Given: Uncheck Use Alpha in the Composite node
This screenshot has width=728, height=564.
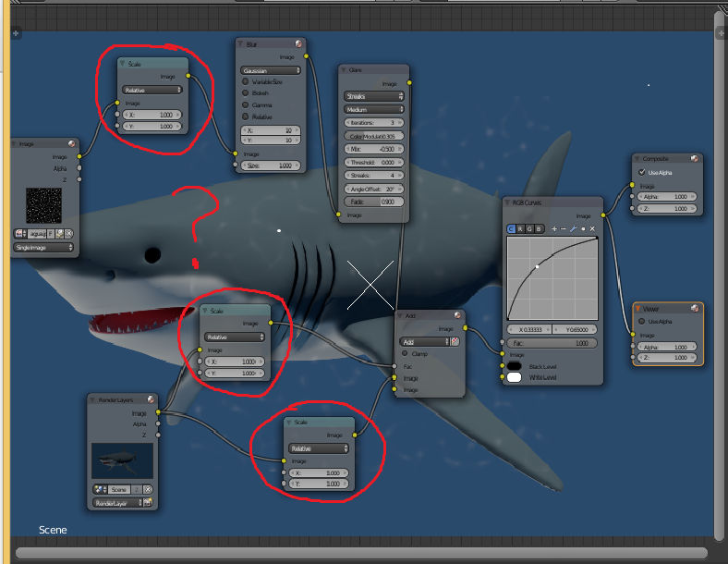Looking at the screenshot, I should [642, 172].
